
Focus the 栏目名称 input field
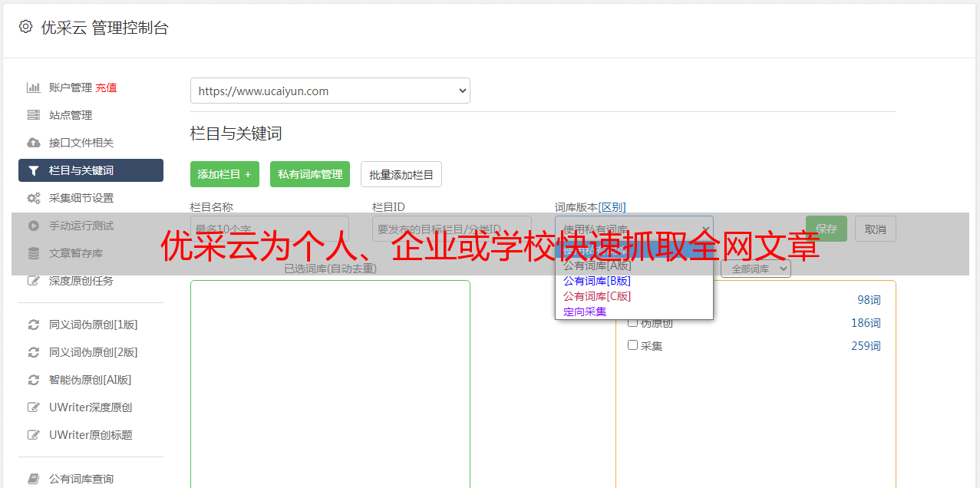(269, 229)
